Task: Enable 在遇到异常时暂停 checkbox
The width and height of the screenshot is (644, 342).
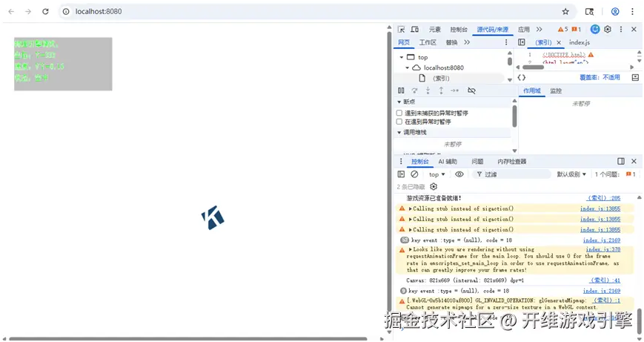Action: (399, 122)
